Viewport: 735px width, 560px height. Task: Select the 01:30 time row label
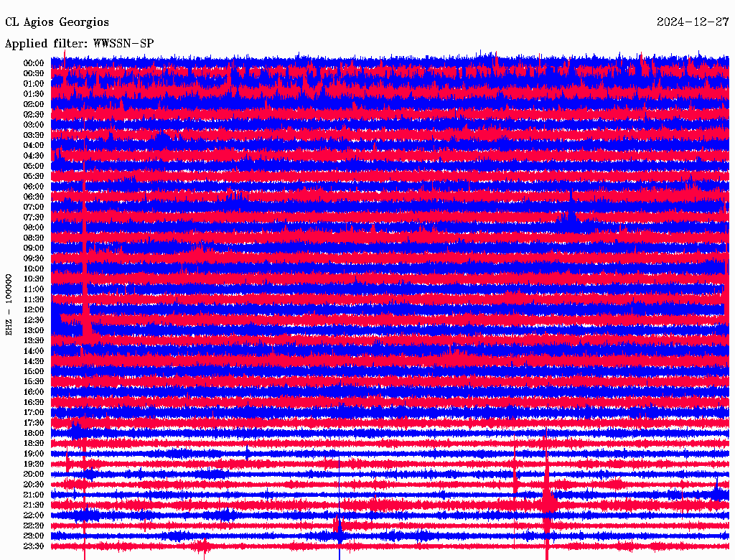click(34, 94)
